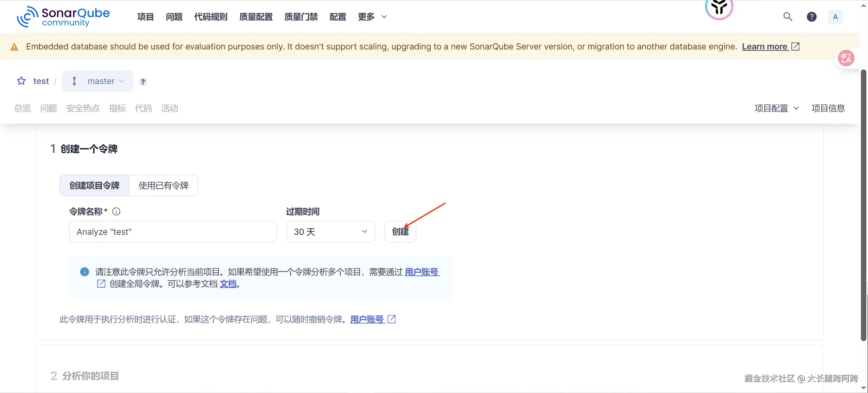Image resolution: width=868 pixels, height=393 pixels.
Task: Switch to 使用已有令牌 option
Action: coord(163,185)
